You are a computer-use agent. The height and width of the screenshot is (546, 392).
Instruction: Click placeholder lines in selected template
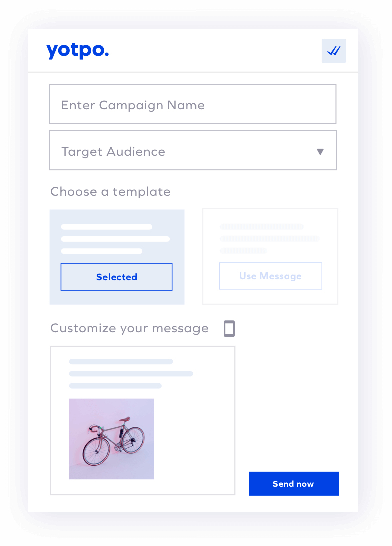115,239
